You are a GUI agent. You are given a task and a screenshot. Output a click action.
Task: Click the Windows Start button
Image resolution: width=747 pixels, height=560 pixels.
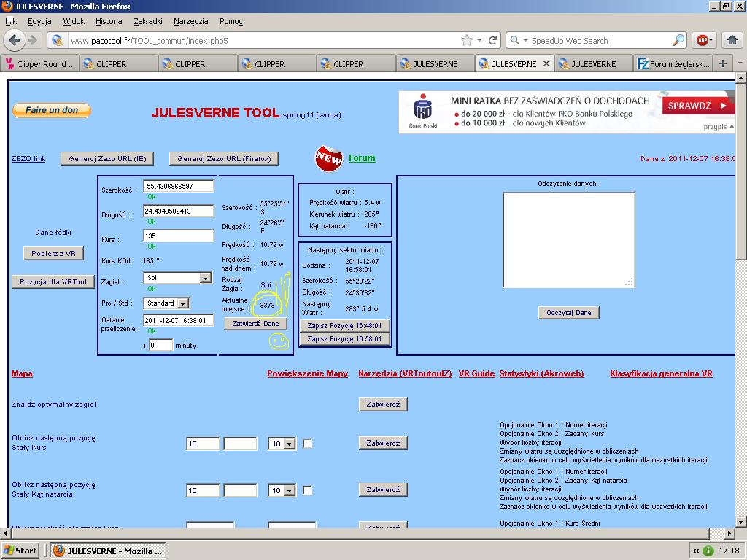click(x=20, y=551)
